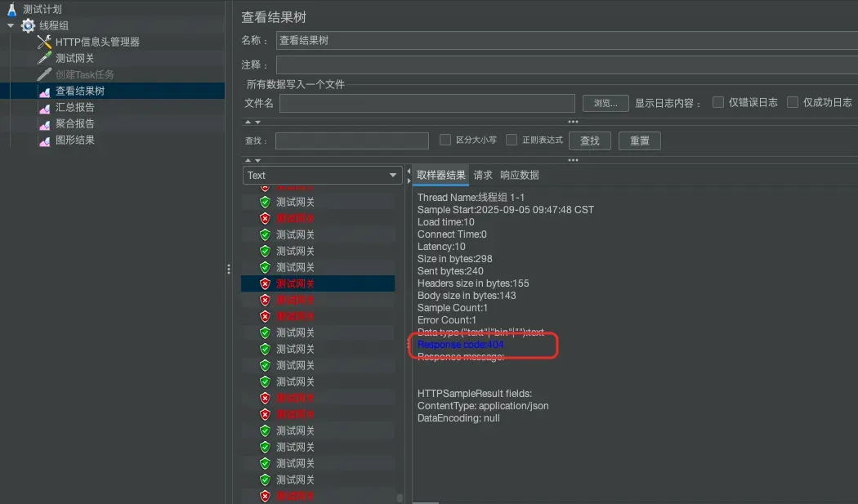Click the 'Sample Start:2025-09-05 09:47:48 CST' line
The width and height of the screenshot is (858, 504).
pyautogui.click(x=506, y=210)
